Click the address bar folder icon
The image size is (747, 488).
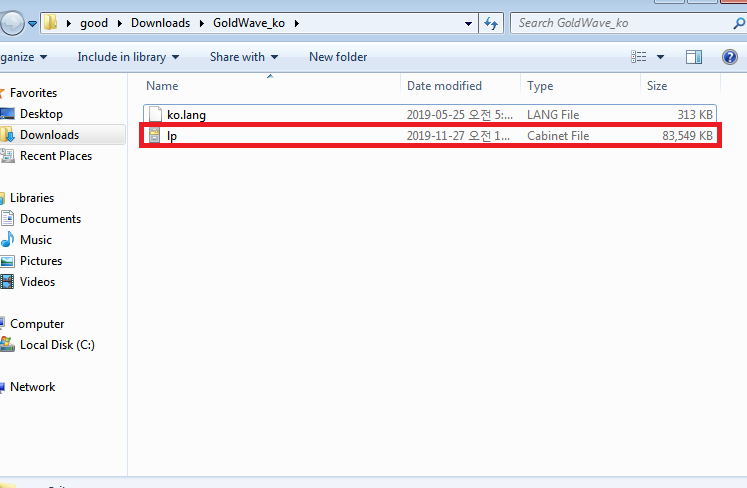tap(50, 23)
